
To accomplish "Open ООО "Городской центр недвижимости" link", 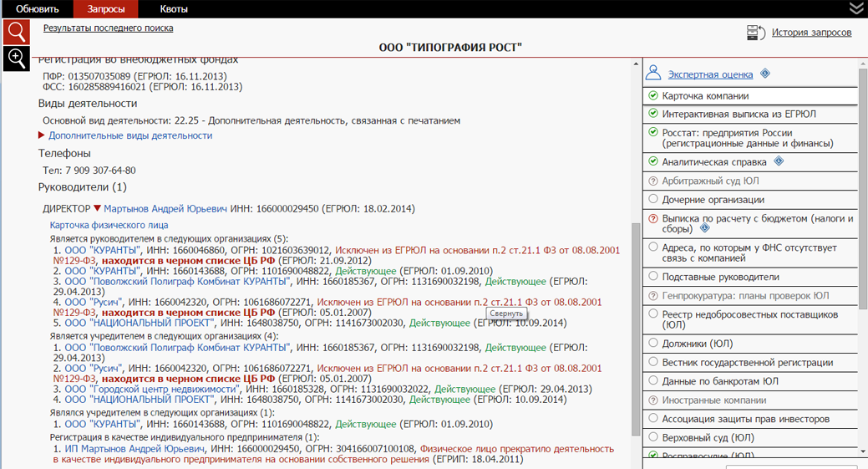I will 152,390.
